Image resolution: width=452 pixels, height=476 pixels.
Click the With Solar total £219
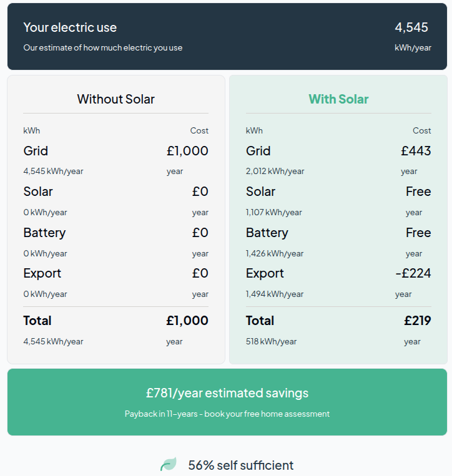418,321
